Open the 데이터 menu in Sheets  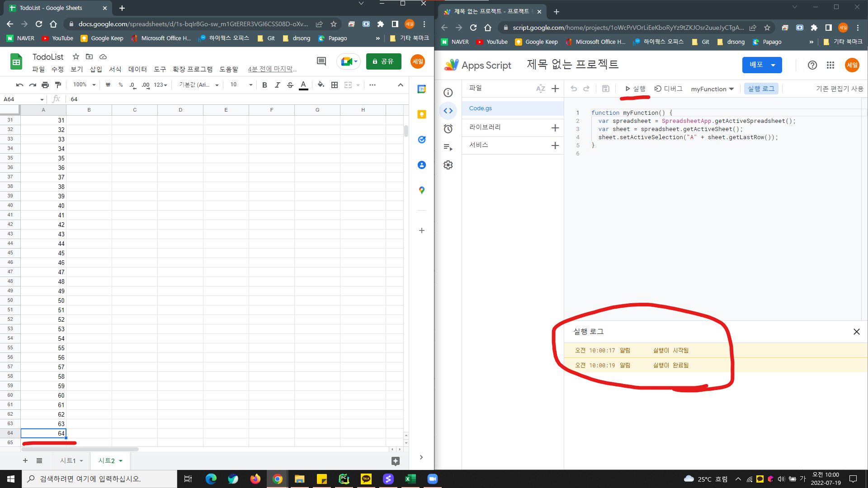(137, 69)
